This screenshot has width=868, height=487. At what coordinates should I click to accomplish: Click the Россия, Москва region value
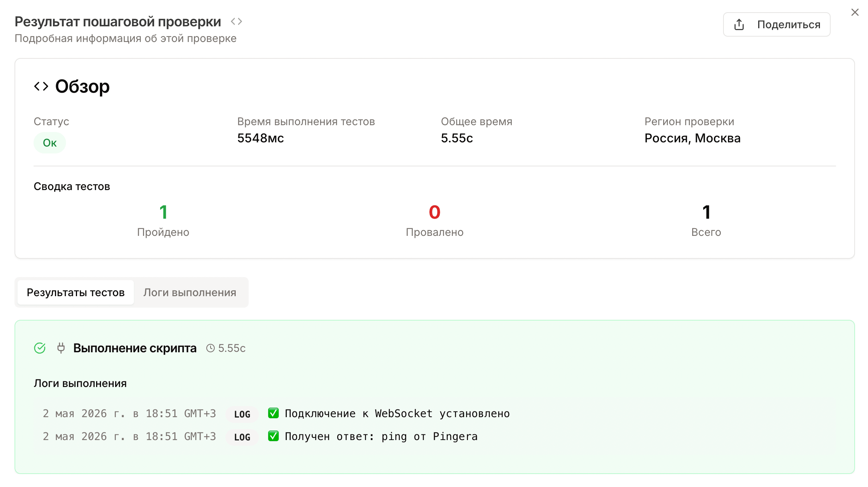tap(693, 138)
